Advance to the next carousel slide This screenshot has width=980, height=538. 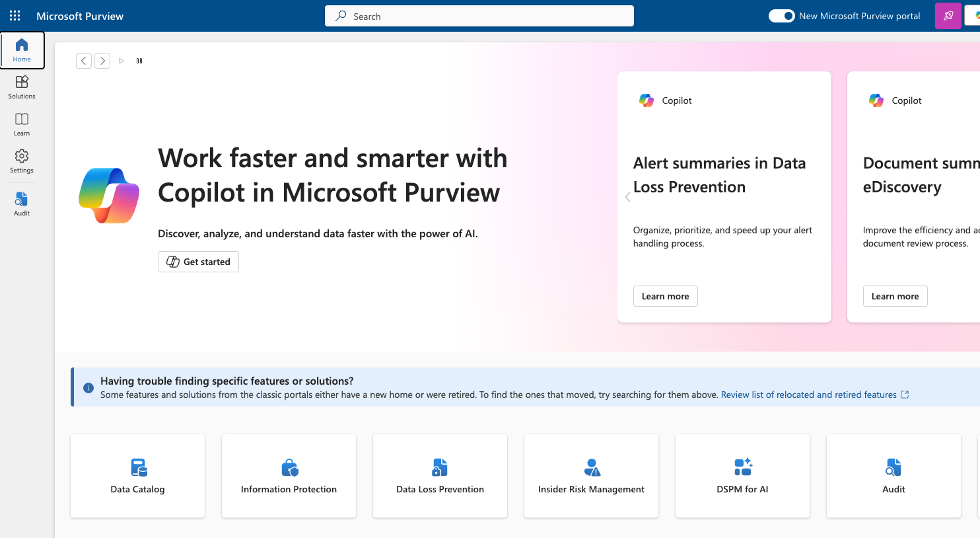click(x=102, y=61)
